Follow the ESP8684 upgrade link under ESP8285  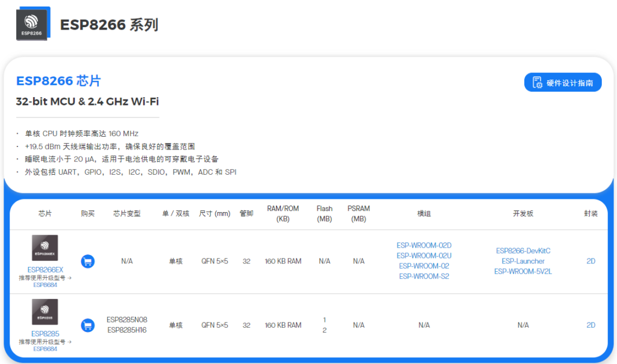(x=45, y=349)
